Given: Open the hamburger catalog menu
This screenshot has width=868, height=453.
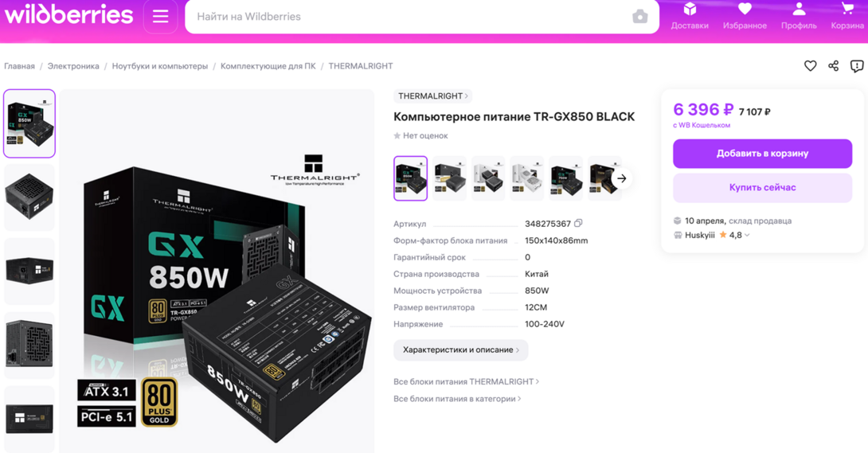Looking at the screenshot, I should (161, 17).
